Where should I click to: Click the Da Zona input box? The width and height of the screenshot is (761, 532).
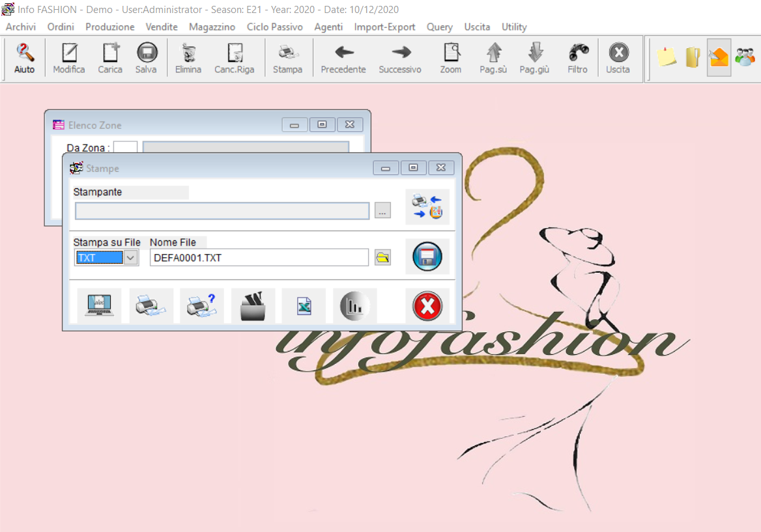tap(125, 148)
